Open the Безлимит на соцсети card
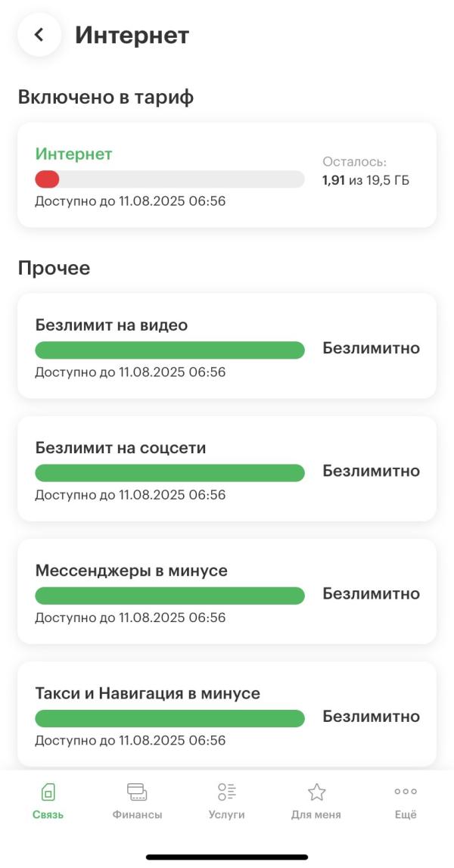This screenshot has width=454, height=868. pos(227,468)
